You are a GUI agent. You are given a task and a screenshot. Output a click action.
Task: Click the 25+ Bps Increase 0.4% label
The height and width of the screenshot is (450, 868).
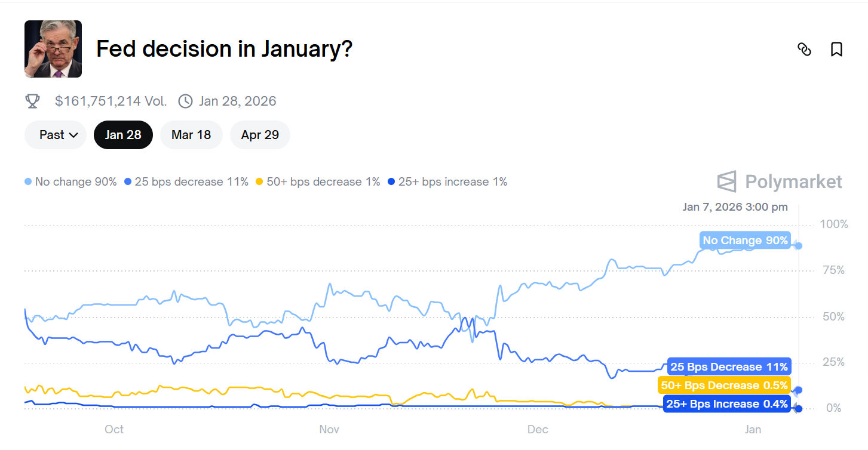(726, 404)
